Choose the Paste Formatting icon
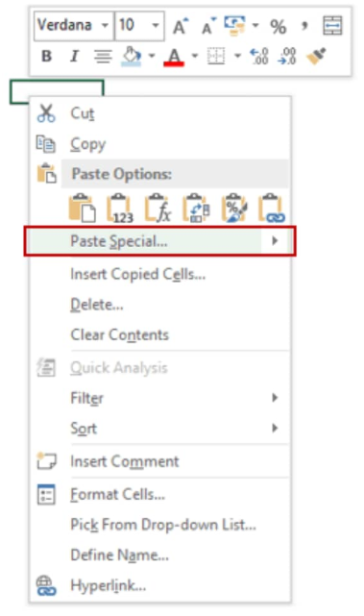Viewport: 364px width, 616px height. [x=234, y=209]
